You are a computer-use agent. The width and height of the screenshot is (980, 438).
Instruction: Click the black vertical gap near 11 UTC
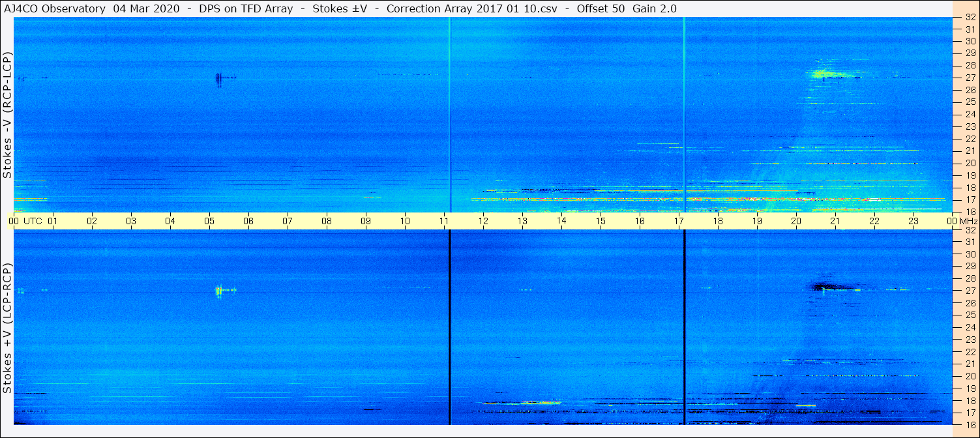(x=449, y=327)
